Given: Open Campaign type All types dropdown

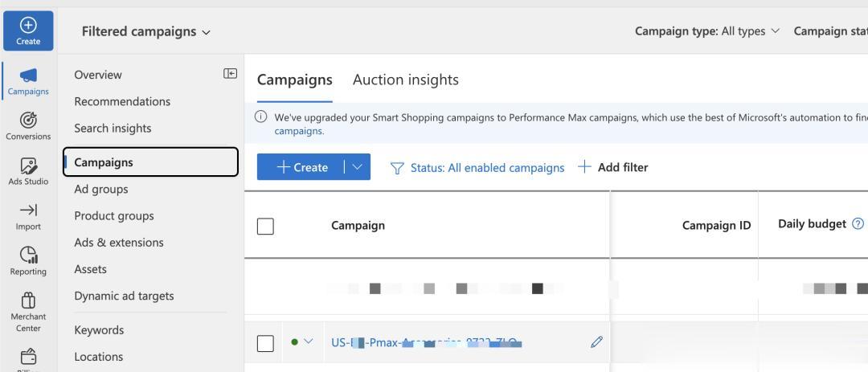Looking at the screenshot, I should click(x=707, y=31).
